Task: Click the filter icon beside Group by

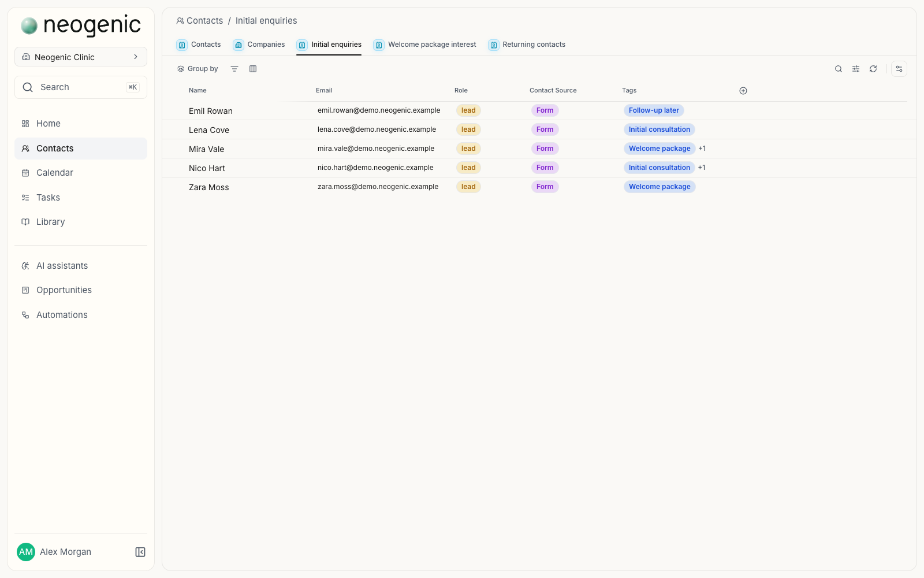Action: coord(234,69)
